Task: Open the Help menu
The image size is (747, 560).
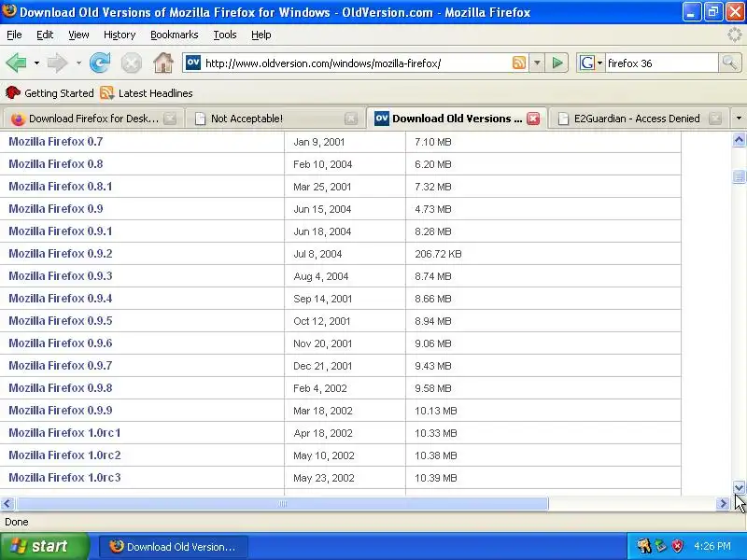Action: [261, 35]
